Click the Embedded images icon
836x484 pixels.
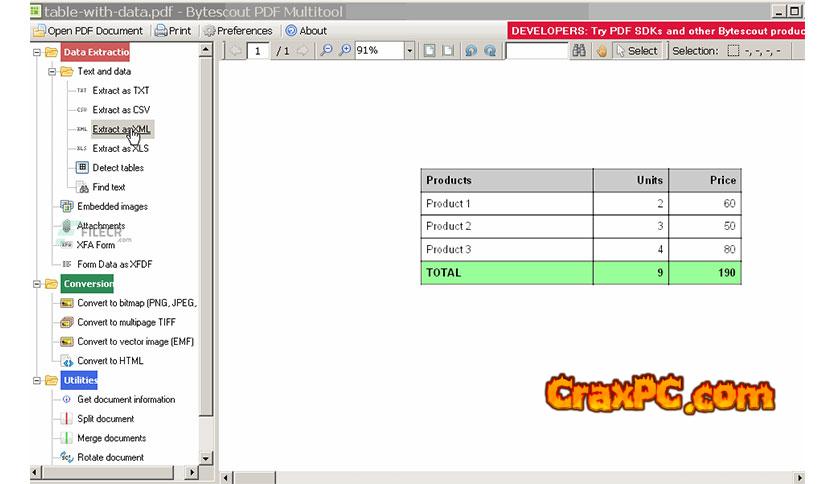click(67, 207)
